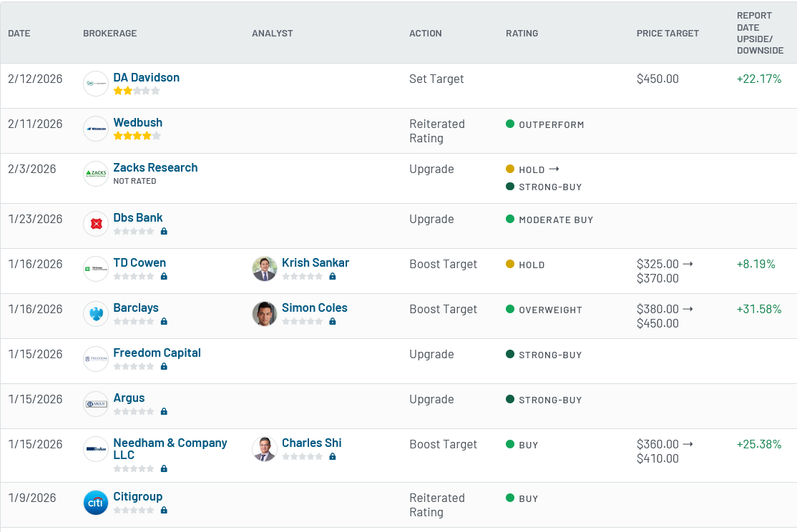Click Wedbush's four-star rating

tap(137, 136)
